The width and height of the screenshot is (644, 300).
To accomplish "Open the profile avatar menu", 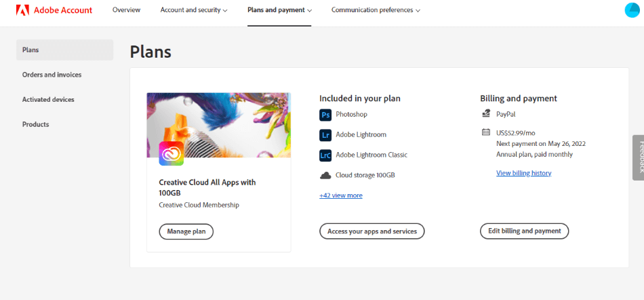I will tap(632, 10).
